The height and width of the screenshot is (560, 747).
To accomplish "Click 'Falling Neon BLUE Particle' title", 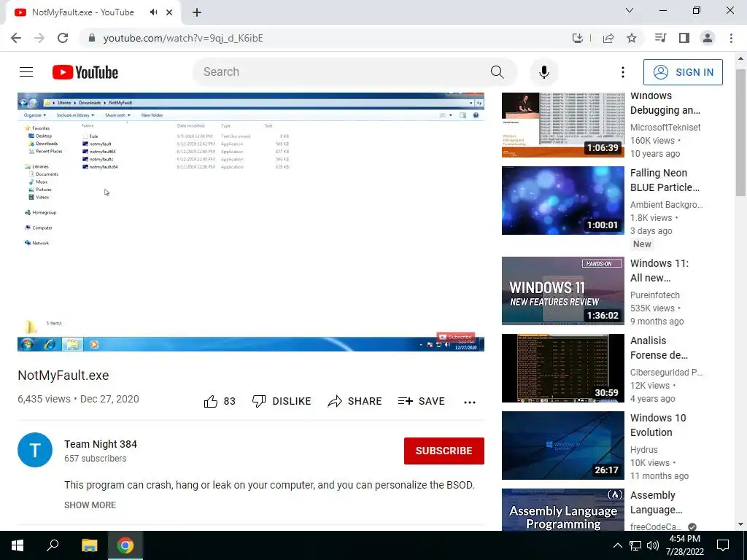I will coord(665,180).
